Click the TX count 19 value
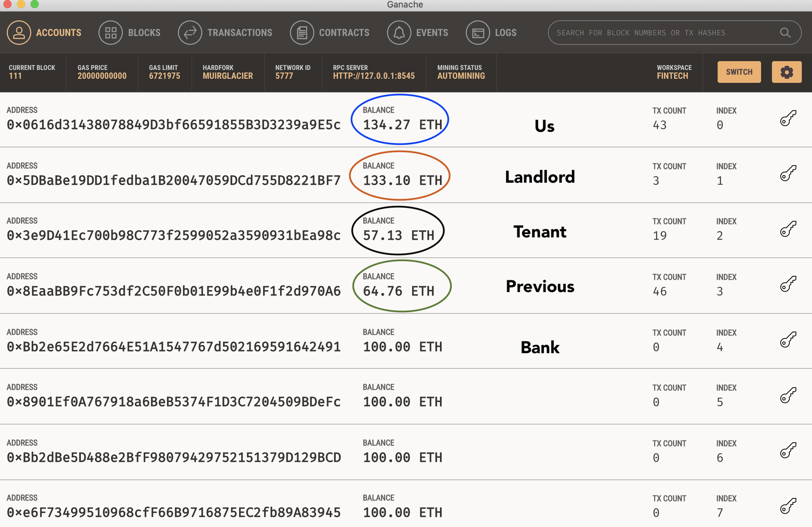This screenshot has width=812, height=527. tap(660, 236)
